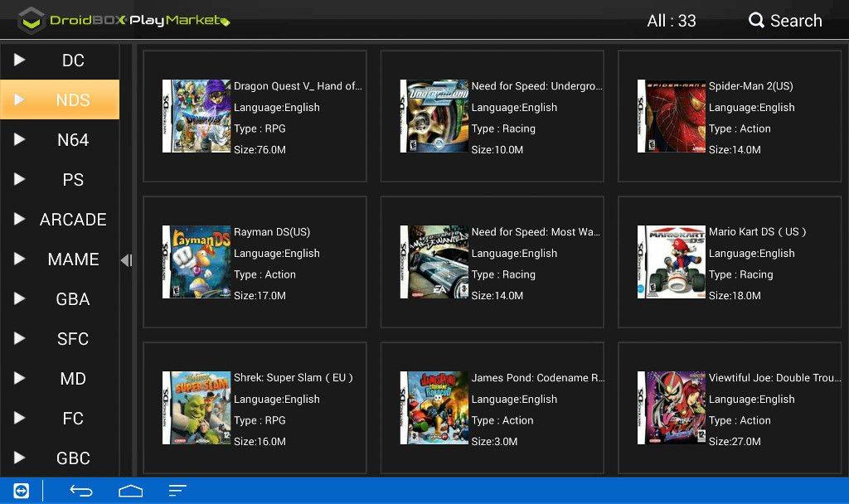Tap the Android home navigation icon
Screen dimensions: 849x504
[x=130, y=491]
